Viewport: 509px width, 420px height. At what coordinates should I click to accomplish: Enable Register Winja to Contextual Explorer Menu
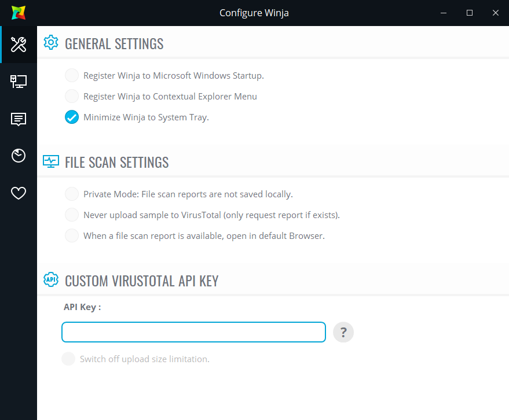coord(72,96)
